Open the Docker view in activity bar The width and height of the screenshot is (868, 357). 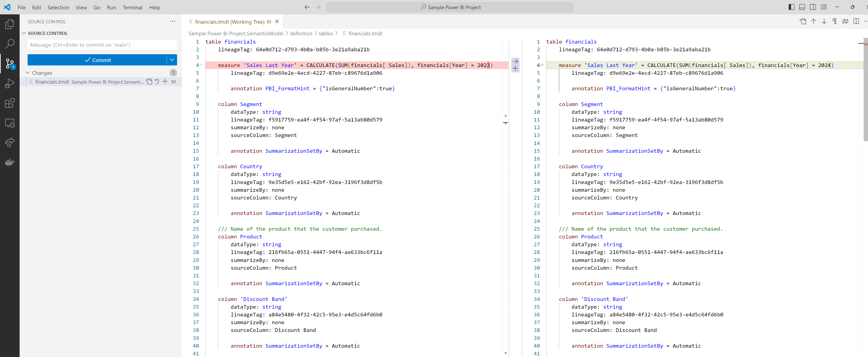coord(10,162)
